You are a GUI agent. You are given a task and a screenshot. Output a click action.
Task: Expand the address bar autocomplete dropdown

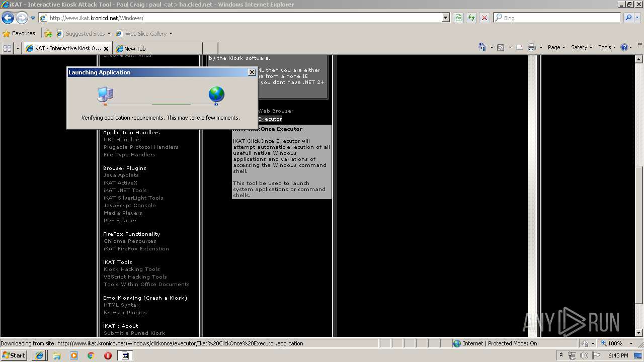point(446,18)
